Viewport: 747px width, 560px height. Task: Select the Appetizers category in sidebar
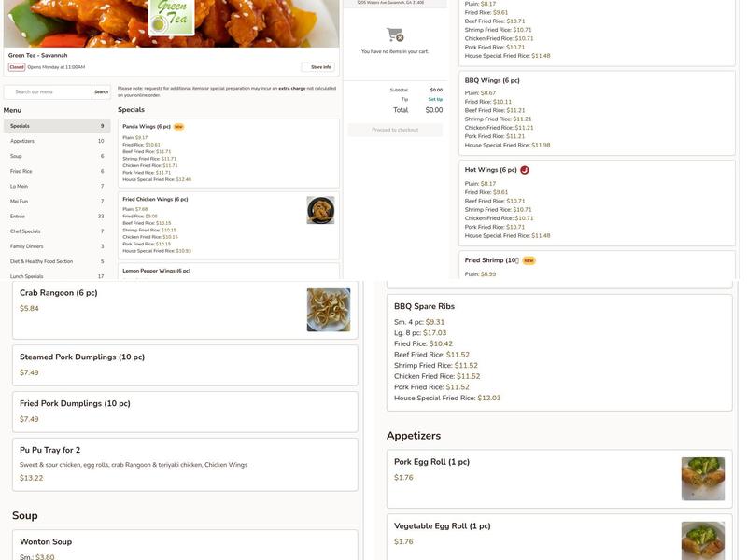click(56, 141)
